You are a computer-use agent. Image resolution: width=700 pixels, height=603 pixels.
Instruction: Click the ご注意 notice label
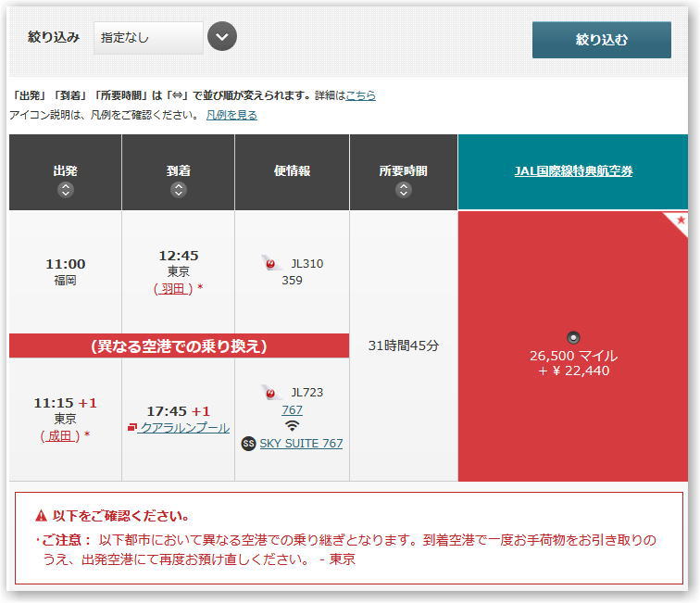tap(66, 540)
